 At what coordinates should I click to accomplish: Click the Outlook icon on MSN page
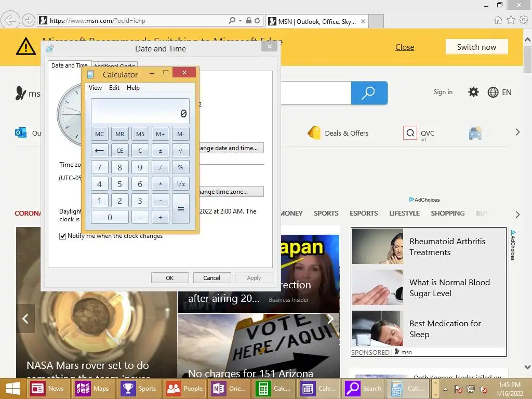(21, 132)
